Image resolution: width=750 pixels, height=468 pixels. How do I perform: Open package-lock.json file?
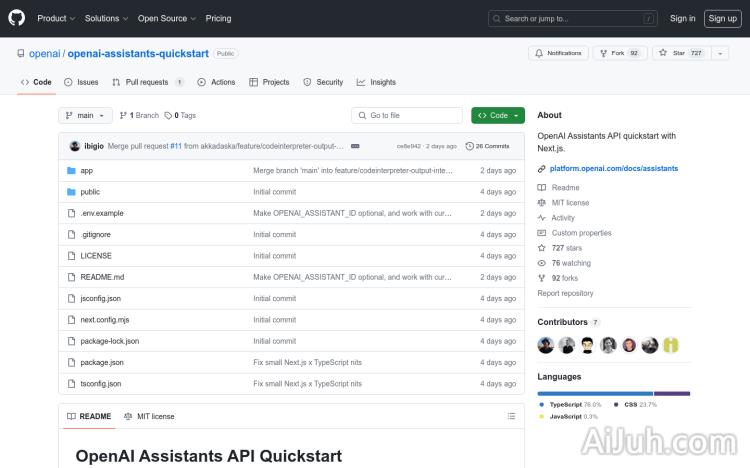pos(110,341)
